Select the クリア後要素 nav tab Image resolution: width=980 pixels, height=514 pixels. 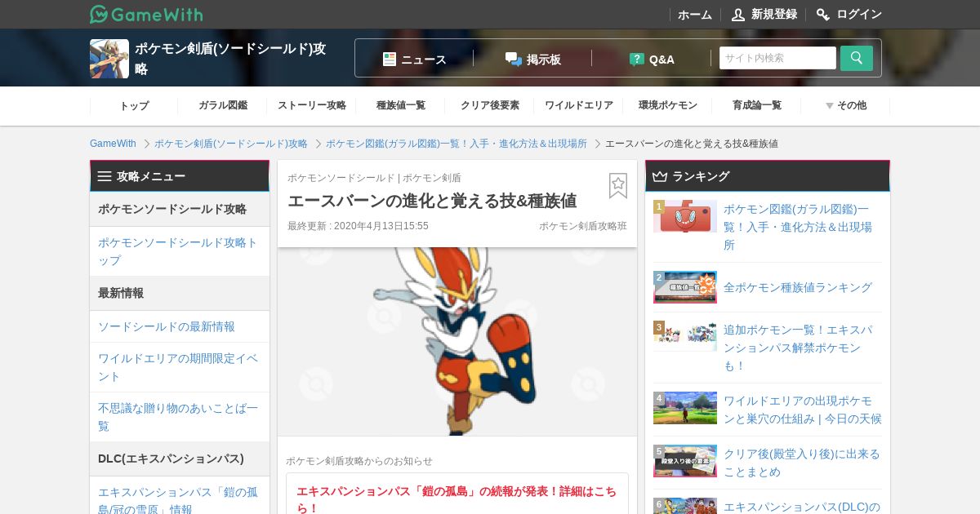pyautogui.click(x=490, y=105)
